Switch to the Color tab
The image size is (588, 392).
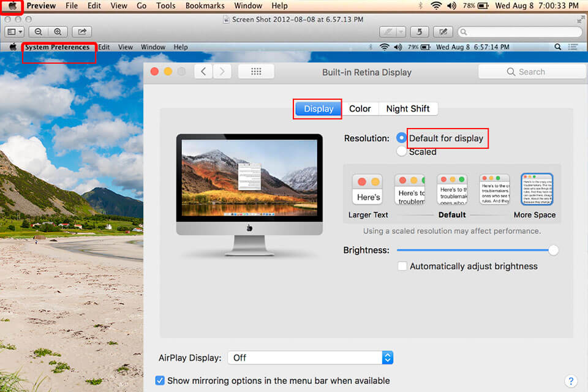point(360,109)
